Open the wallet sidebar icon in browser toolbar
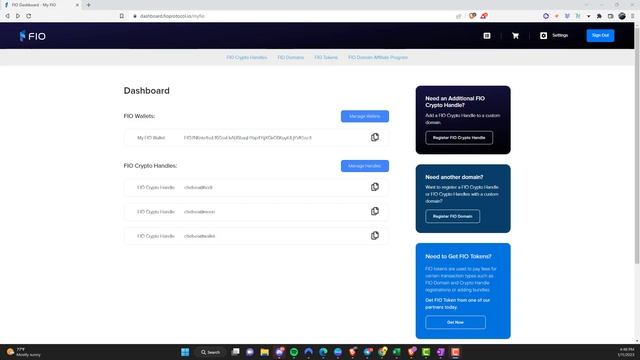This screenshot has height=360, width=640. pyautogui.click(x=611, y=16)
